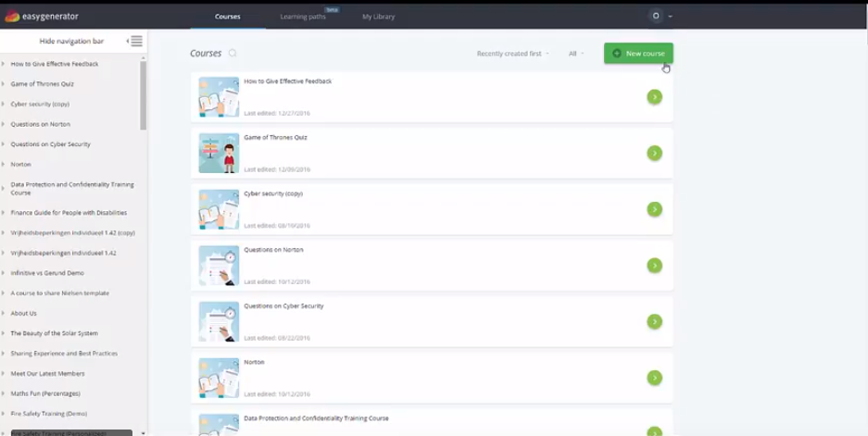Click the Courses heading text
Screen dimensions: 868x436
point(206,53)
